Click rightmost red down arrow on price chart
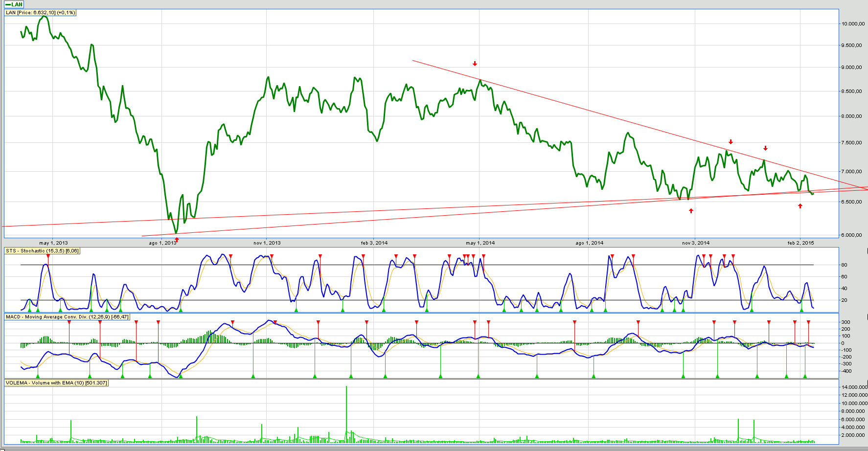Screen dimensions: 868x451 pos(766,148)
